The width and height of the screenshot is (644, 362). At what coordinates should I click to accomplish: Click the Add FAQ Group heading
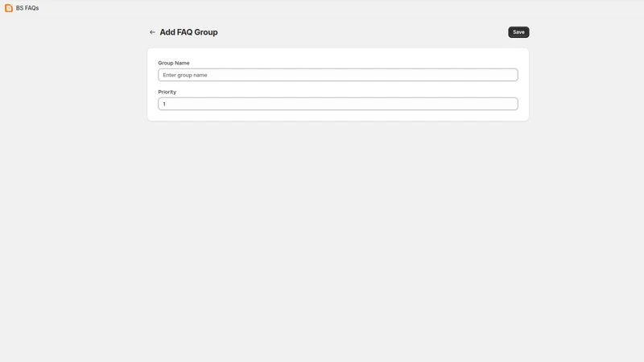(x=188, y=32)
